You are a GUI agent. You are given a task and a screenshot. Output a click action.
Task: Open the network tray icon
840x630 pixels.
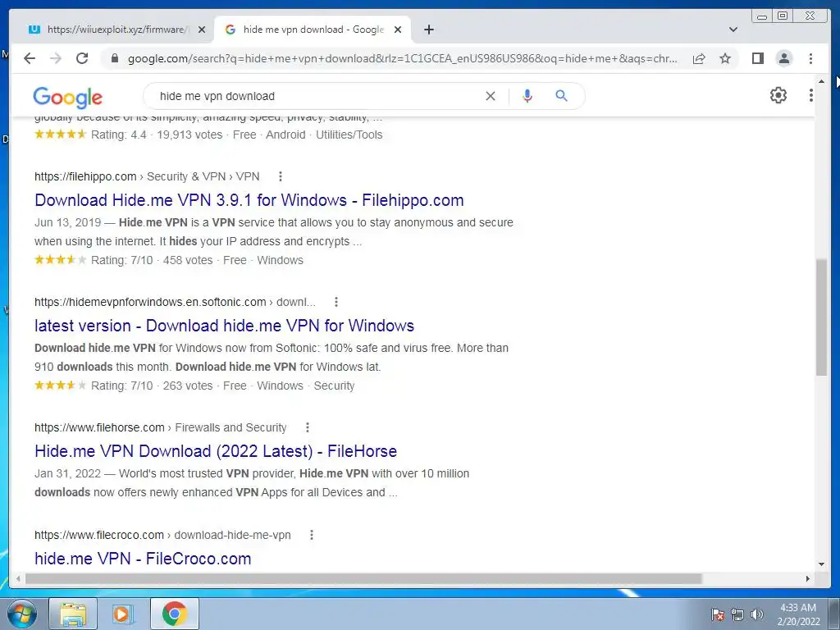[737, 614]
